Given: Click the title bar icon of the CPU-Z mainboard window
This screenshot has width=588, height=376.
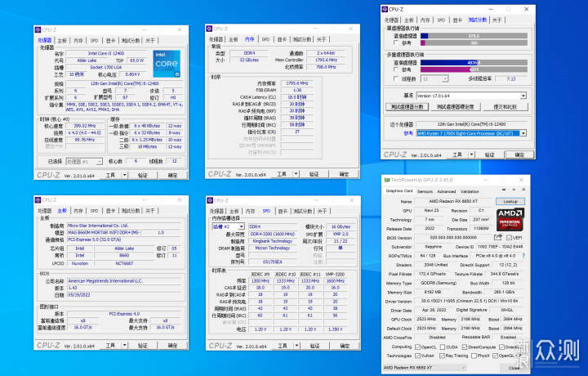Looking at the screenshot, I should click(x=38, y=200).
